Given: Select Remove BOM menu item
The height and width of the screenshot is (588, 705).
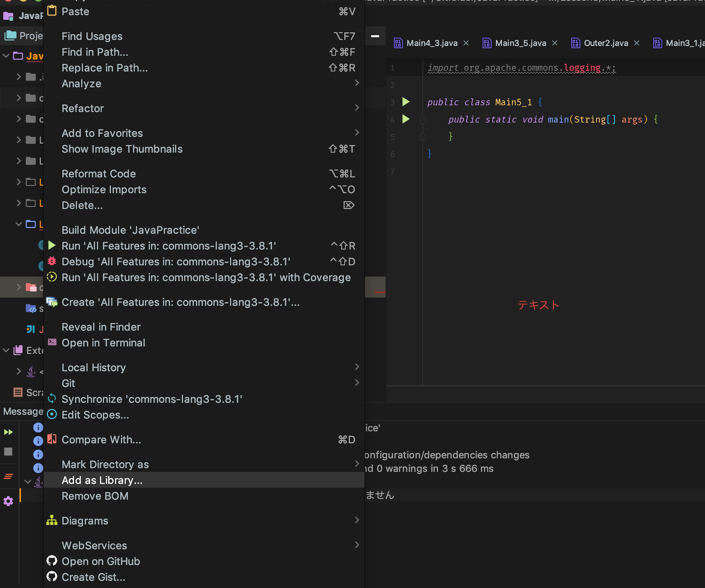Looking at the screenshot, I should (204, 496).
